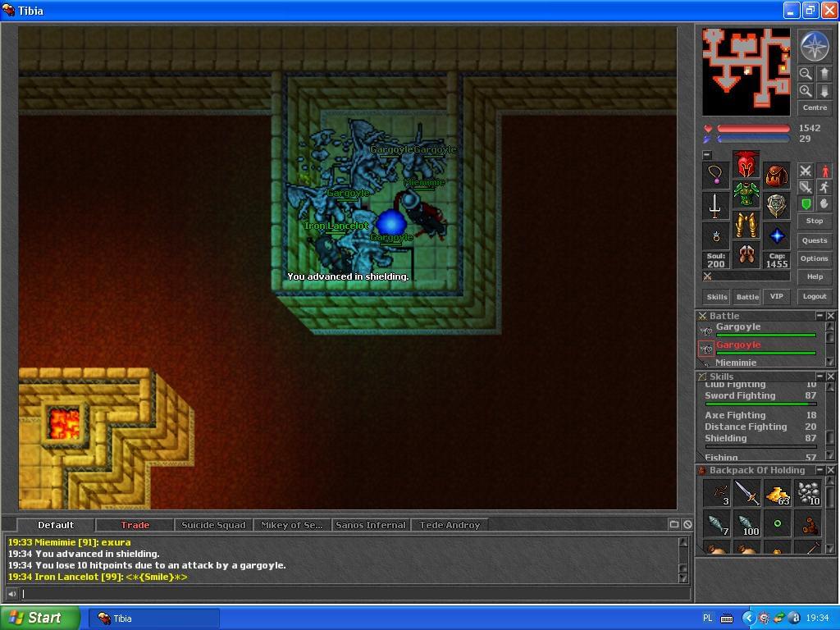Viewport: 840px width, 630px height.
Task: Open the Sanos Infernal chat tab
Action: 371,525
